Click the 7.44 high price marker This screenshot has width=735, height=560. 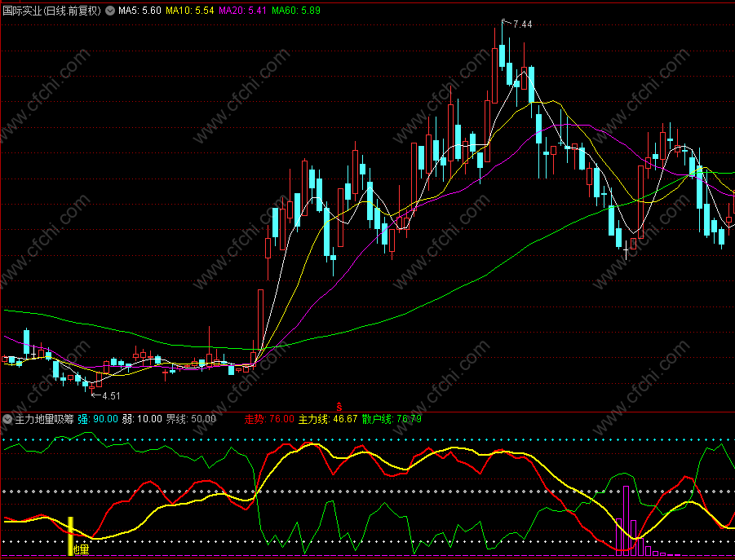517,24
